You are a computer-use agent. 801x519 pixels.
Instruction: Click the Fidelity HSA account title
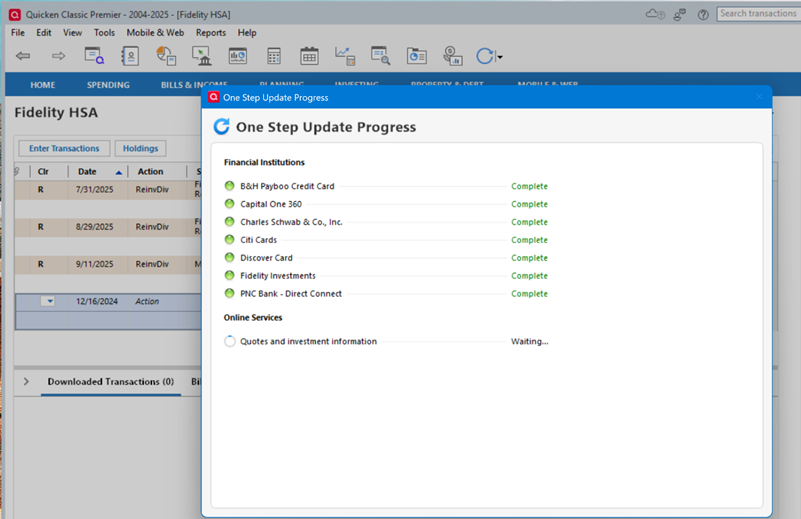coord(56,112)
